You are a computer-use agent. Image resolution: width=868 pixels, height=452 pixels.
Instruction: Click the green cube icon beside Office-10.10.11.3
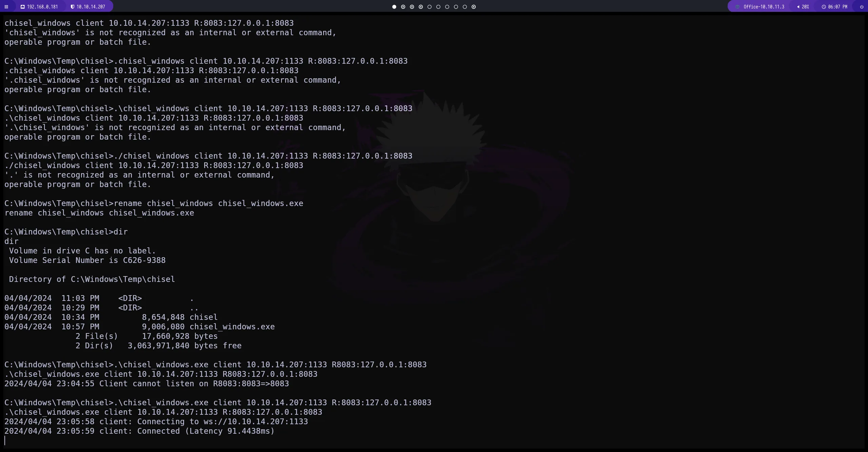click(x=737, y=7)
